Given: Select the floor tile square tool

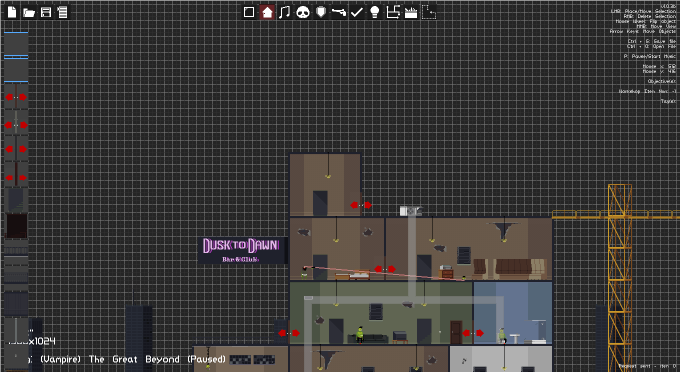Looking at the screenshot, I should [249, 12].
